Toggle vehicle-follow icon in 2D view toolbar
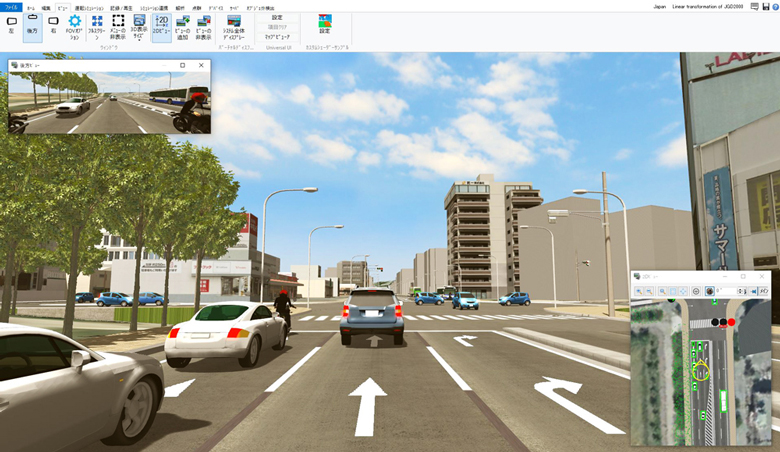 (709, 291)
